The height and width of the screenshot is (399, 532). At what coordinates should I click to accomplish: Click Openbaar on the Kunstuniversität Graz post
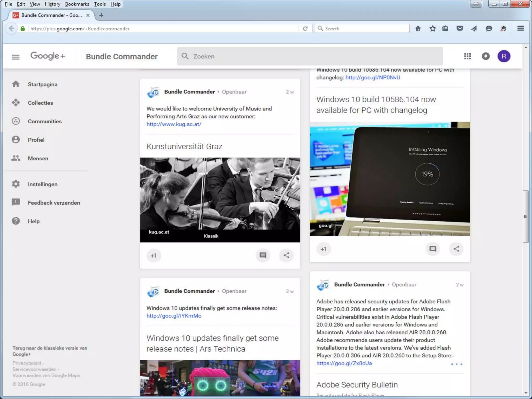[x=234, y=92]
